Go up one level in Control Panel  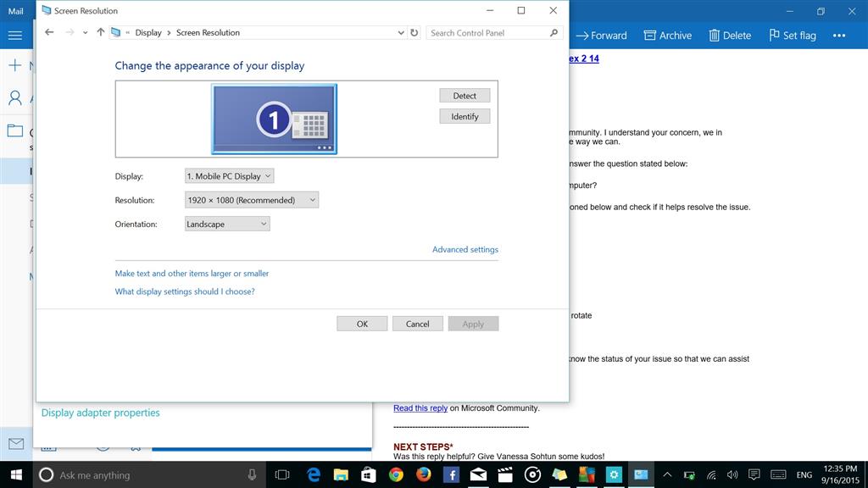(x=100, y=32)
